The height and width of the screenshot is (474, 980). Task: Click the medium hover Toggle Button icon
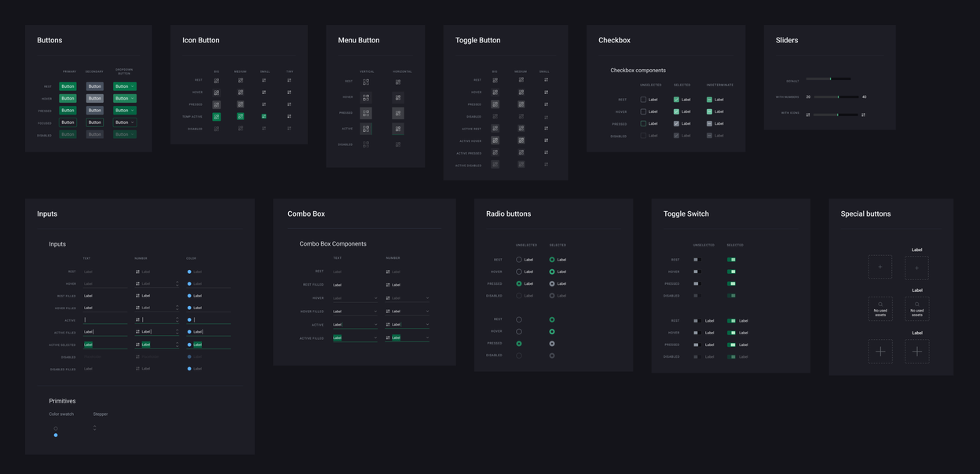521,92
